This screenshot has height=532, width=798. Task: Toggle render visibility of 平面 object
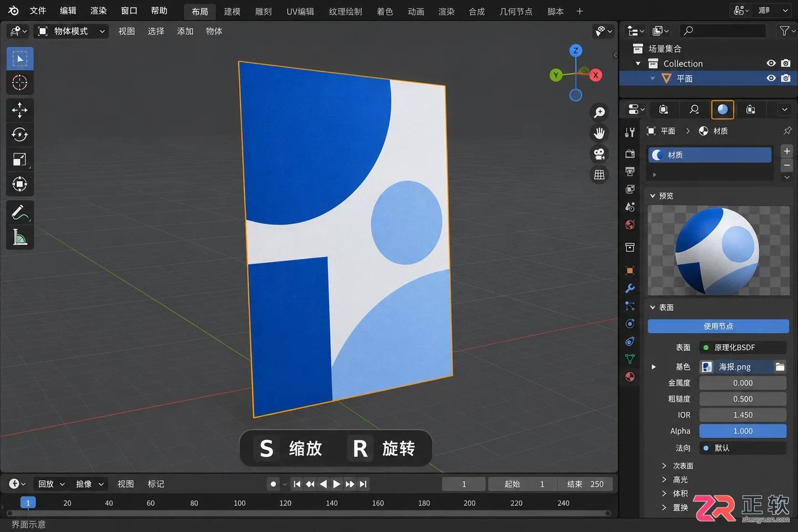tap(786, 78)
